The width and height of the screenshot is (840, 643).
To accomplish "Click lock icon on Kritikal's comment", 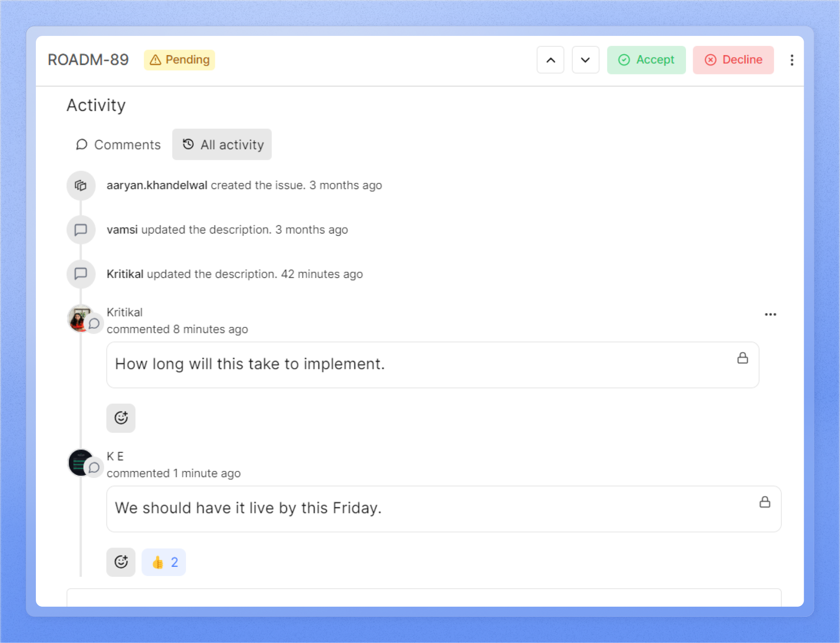I will click(x=742, y=358).
